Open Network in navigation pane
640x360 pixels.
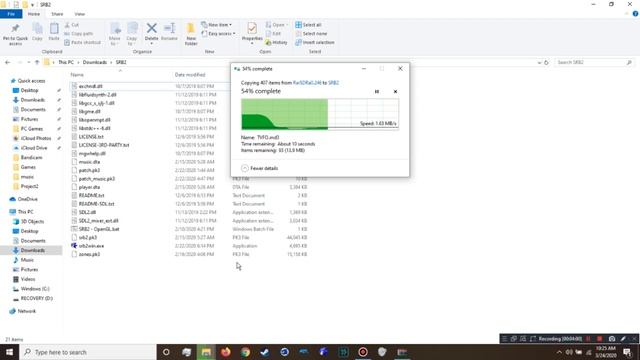(27, 311)
